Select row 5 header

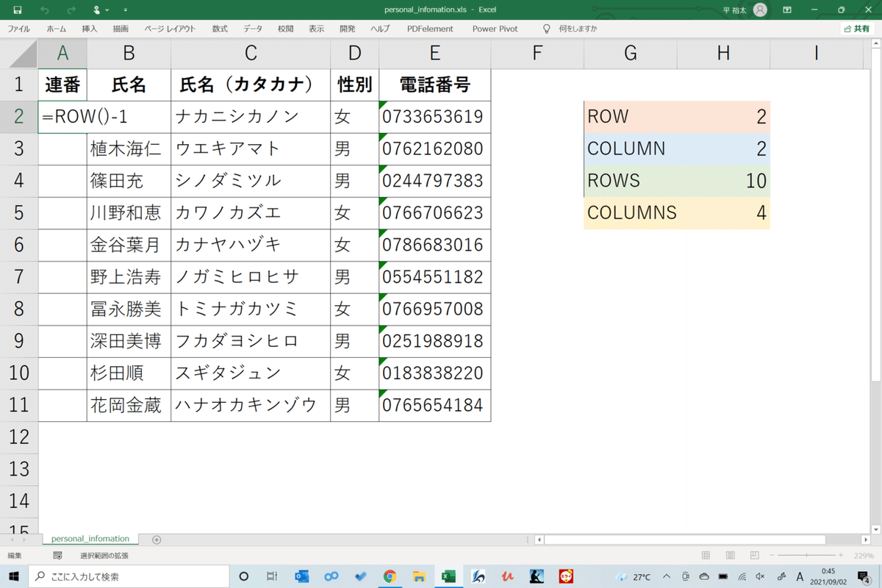point(19,213)
